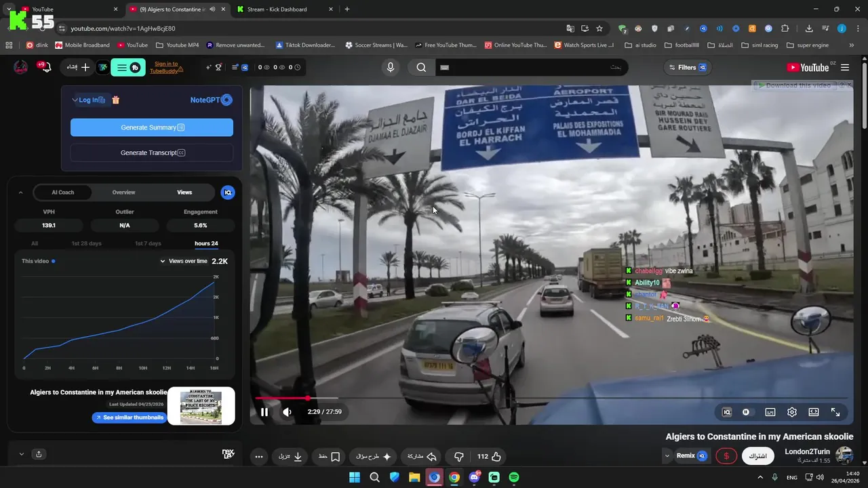The height and width of the screenshot is (488, 868).
Task: Switch to the Stream - Kick Dashboard tab
Action: coord(285,9)
